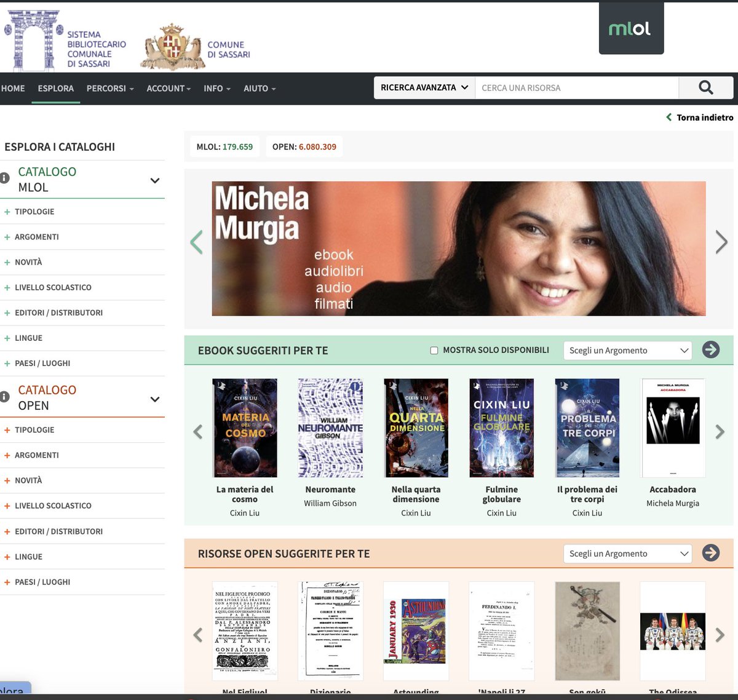Image resolution: width=738 pixels, height=700 pixels.
Task: Open Info menu
Action: pyautogui.click(x=217, y=89)
